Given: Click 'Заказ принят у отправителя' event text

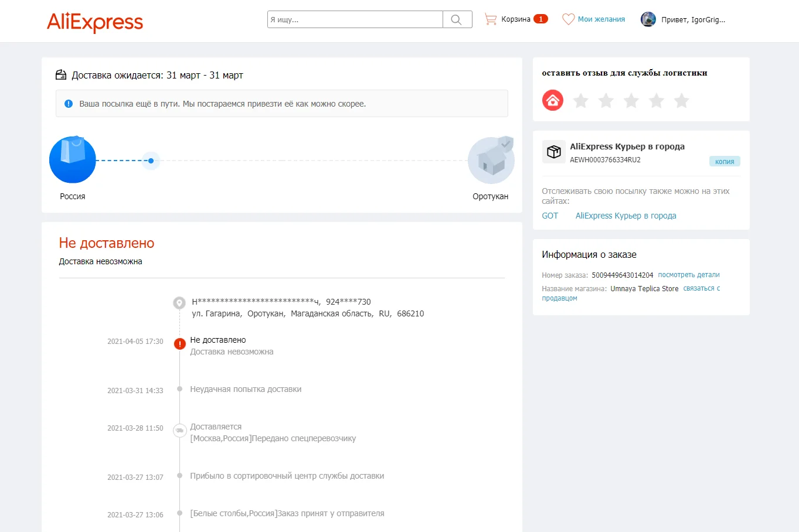Looking at the screenshot, I should coord(287,513).
